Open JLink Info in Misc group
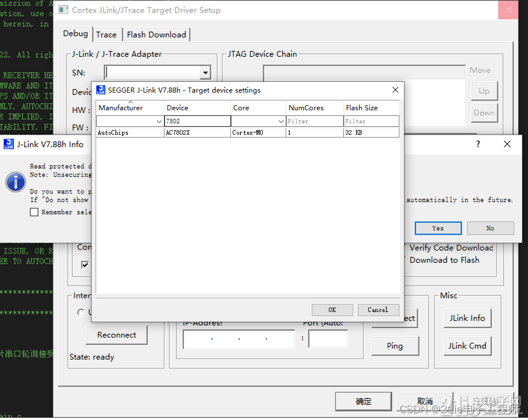528x420 pixels. [467, 318]
